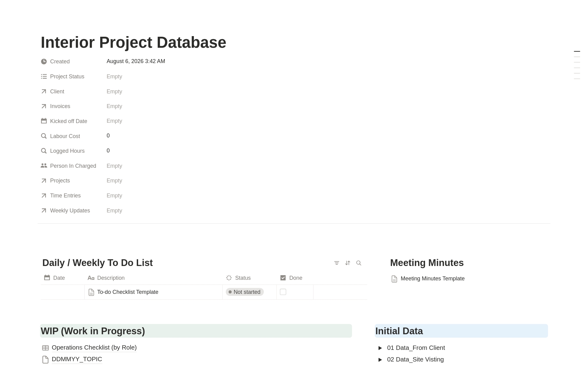Click the WIP (Work in Progress) heading
The height and width of the screenshot is (367, 588).
(93, 331)
